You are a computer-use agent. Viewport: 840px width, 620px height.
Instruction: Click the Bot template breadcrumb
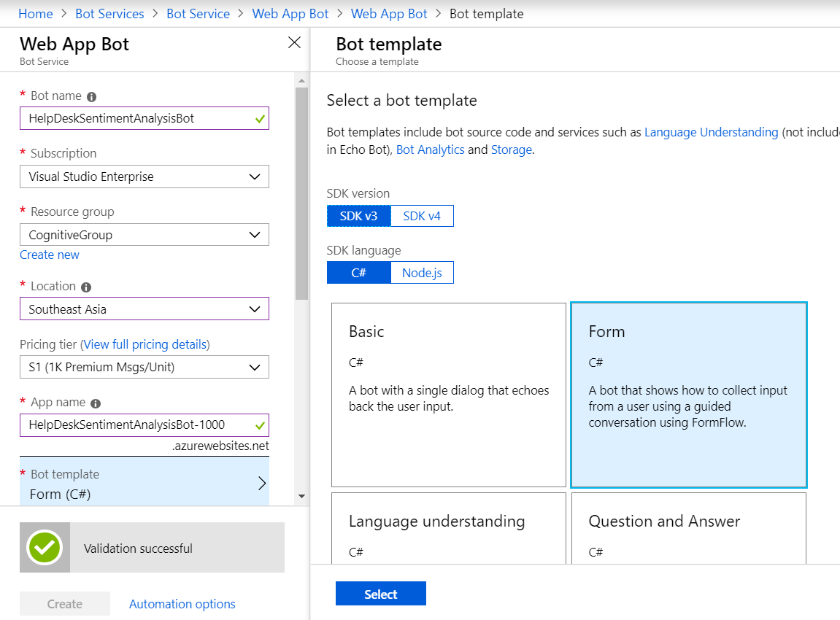(x=487, y=14)
